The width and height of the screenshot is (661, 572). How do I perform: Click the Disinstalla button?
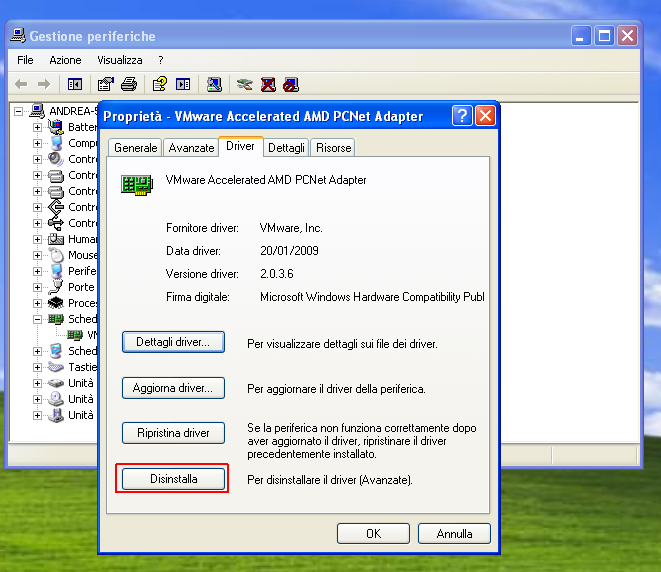click(173, 479)
